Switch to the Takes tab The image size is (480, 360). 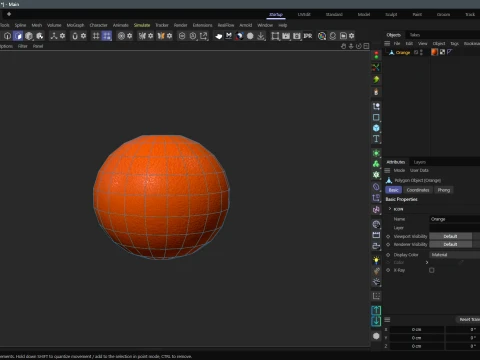[415, 35]
